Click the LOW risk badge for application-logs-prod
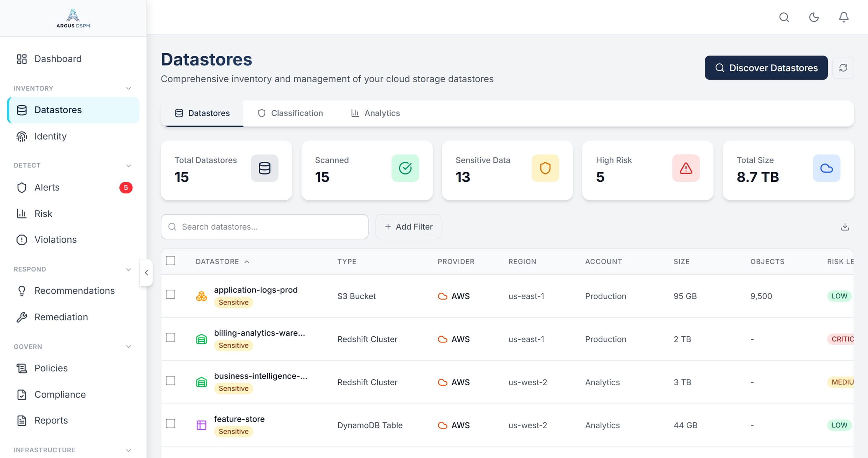 click(x=839, y=296)
